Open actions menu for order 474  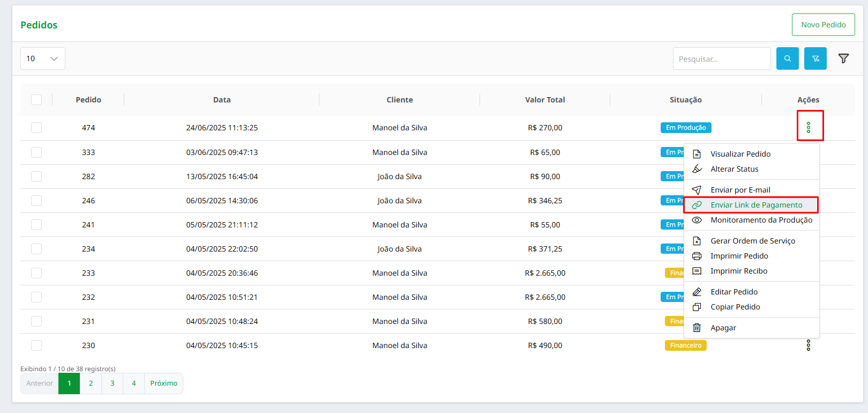pyautogui.click(x=808, y=128)
